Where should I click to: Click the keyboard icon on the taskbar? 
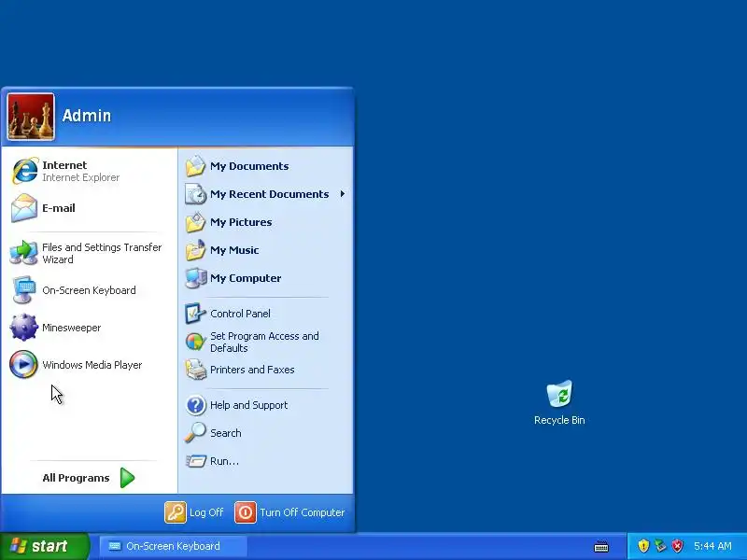[601, 546]
